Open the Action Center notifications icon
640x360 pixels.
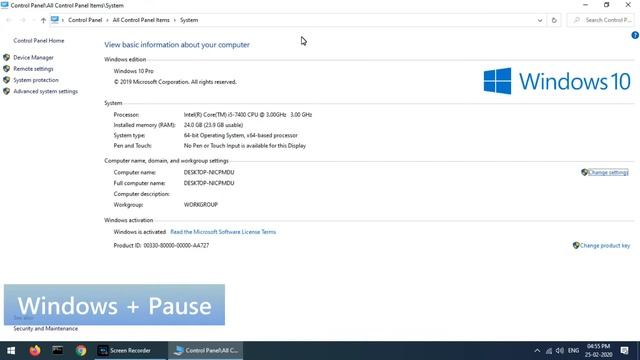[x=624, y=351]
